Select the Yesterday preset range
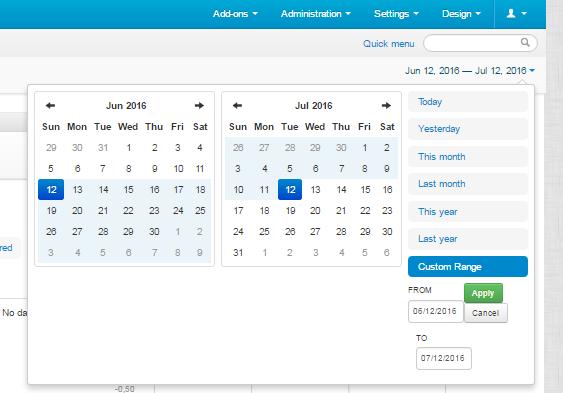This screenshot has height=393, width=563. pos(468,129)
